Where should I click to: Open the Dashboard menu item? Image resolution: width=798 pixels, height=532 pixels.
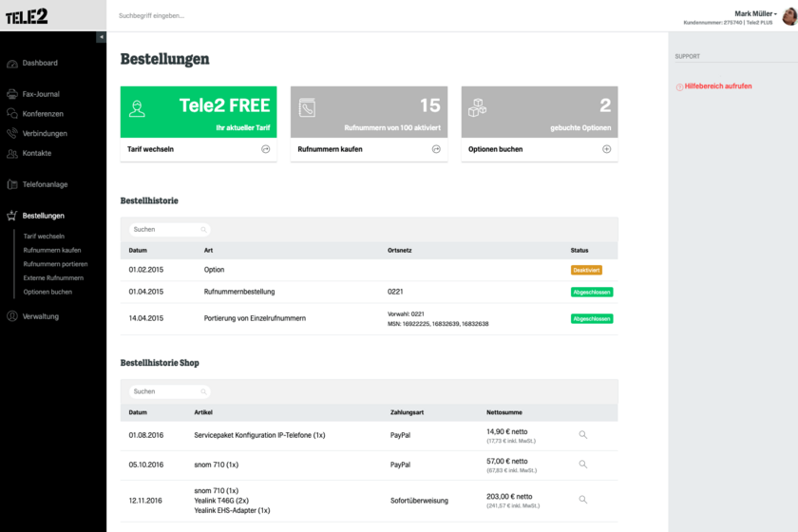40,63
